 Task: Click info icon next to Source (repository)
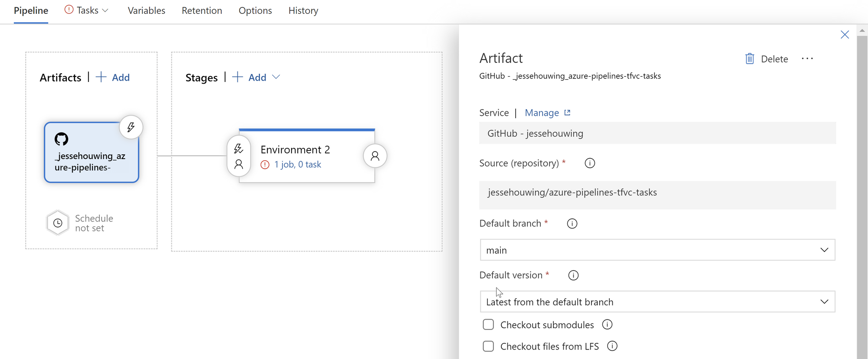click(590, 163)
